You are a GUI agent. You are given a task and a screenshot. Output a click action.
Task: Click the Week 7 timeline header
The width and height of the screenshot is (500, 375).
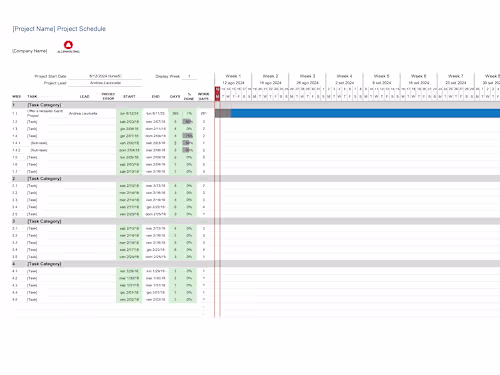(455, 76)
